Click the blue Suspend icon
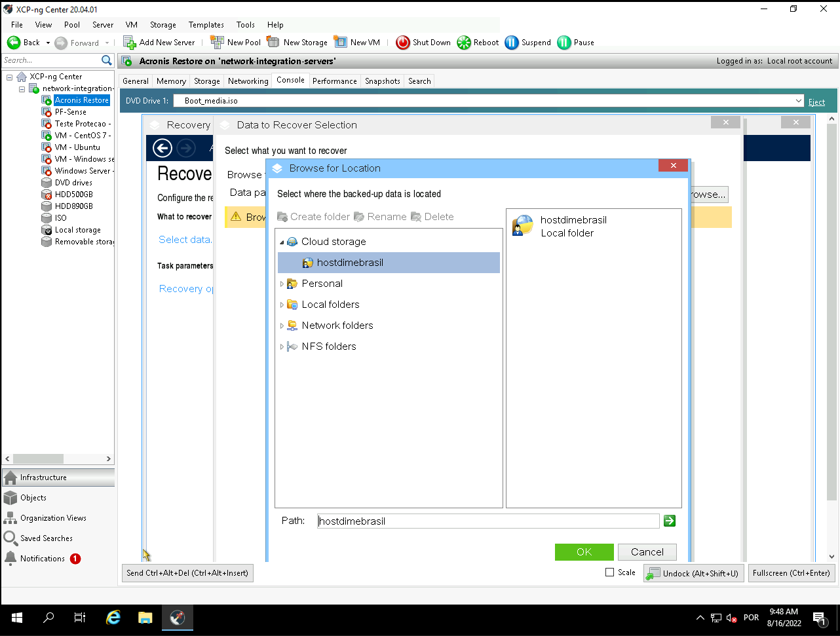 (512, 43)
